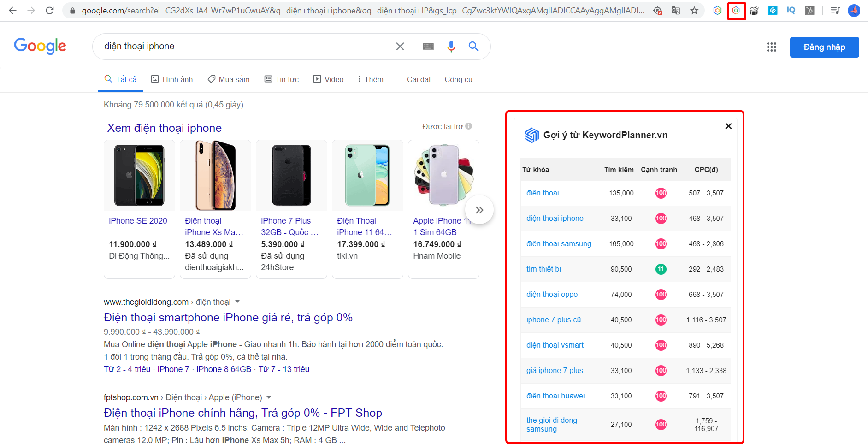Viewport: 868px width, 444px height.
Task: Click the green competition badge 11
Action: tap(661, 269)
